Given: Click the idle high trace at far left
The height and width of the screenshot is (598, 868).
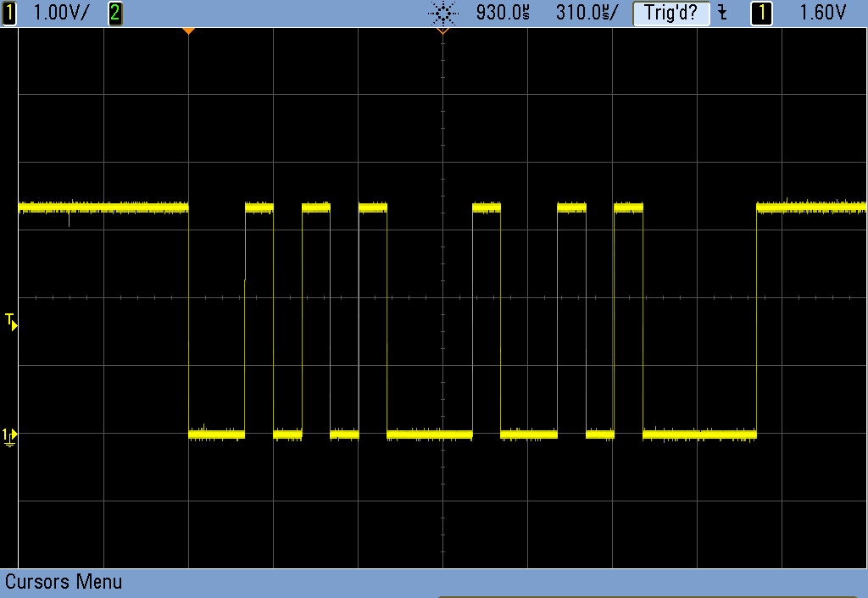Looking at the screenshot, I should [x=102, y=207].
